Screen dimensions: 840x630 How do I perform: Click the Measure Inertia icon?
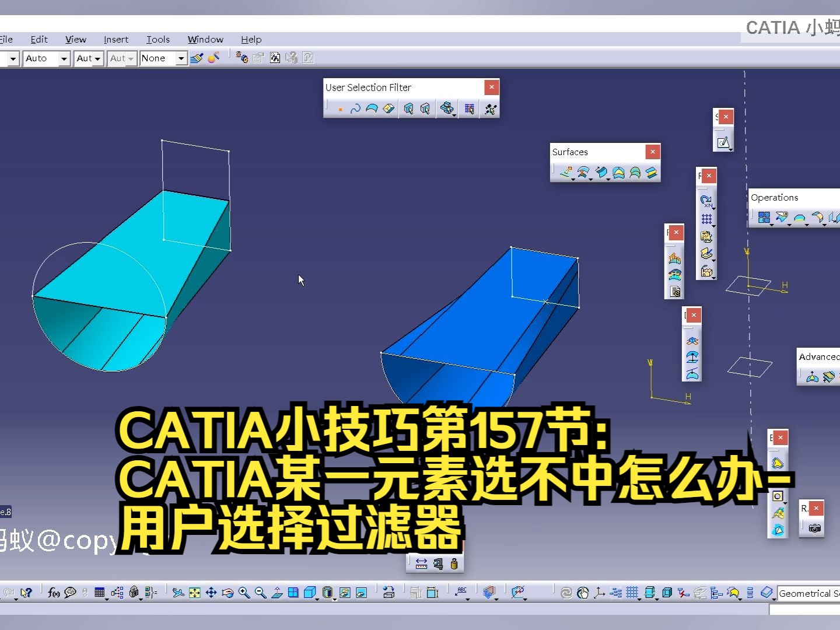click(x=454, y=563)
